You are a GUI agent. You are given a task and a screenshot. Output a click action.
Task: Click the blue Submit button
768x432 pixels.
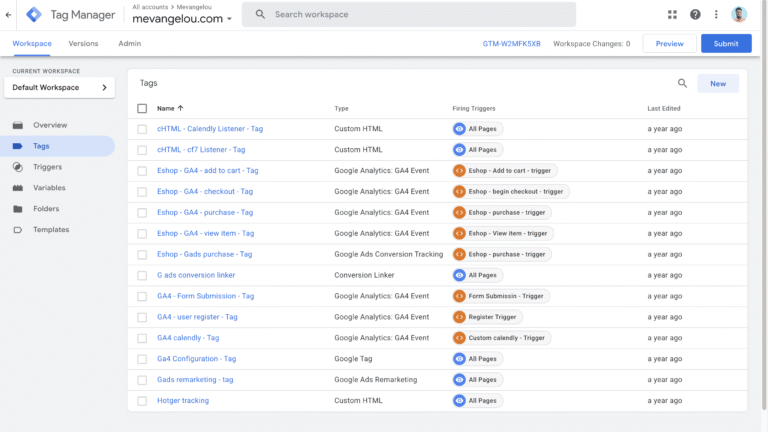pyautogui.click(x=725, y=44)
